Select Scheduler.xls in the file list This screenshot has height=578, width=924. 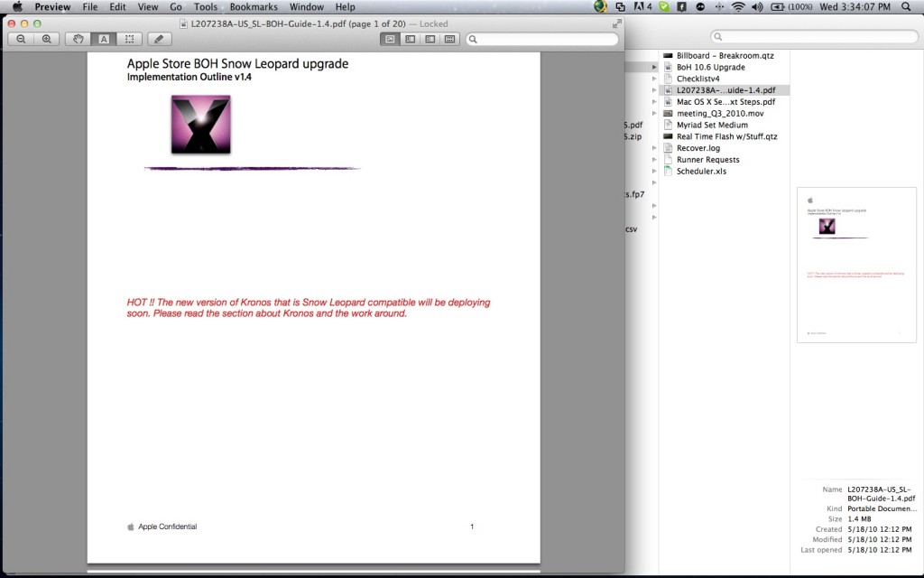(x=701, y=171)
